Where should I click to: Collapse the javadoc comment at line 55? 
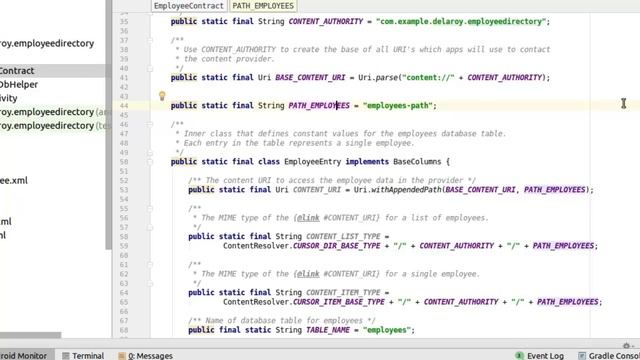(x=150, y=209)
